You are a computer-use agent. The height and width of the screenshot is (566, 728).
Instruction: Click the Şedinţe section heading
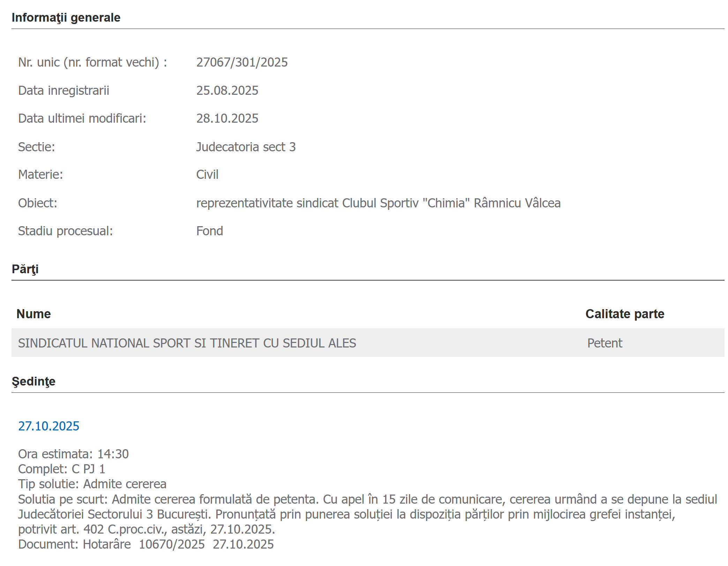coord(33,381)
